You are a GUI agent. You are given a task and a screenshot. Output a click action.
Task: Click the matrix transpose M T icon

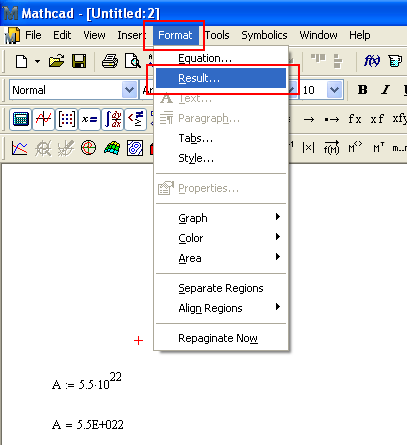tap(378, 147)
